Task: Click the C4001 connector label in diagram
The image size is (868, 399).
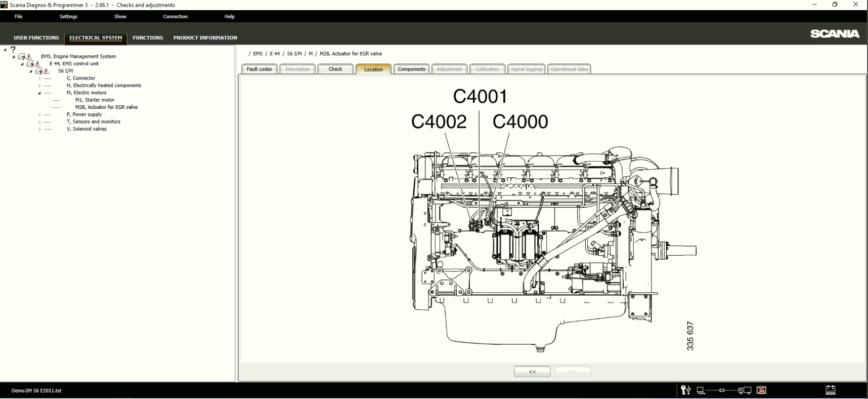Action: 480,96
